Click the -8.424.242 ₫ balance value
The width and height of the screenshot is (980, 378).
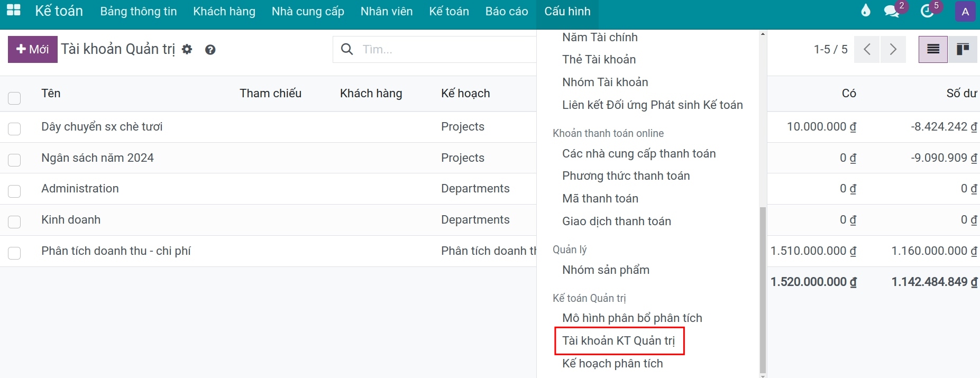point(944,126)
